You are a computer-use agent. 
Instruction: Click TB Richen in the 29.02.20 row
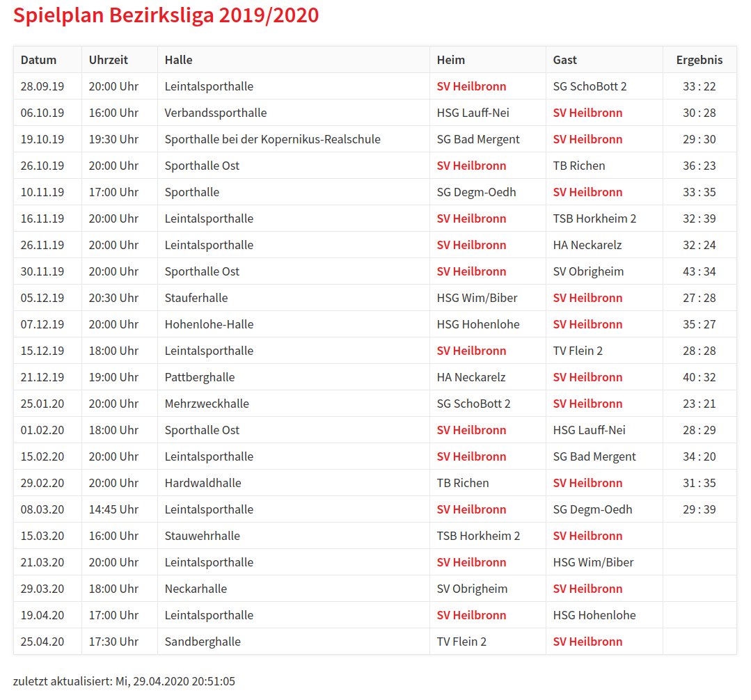point(463,483)
